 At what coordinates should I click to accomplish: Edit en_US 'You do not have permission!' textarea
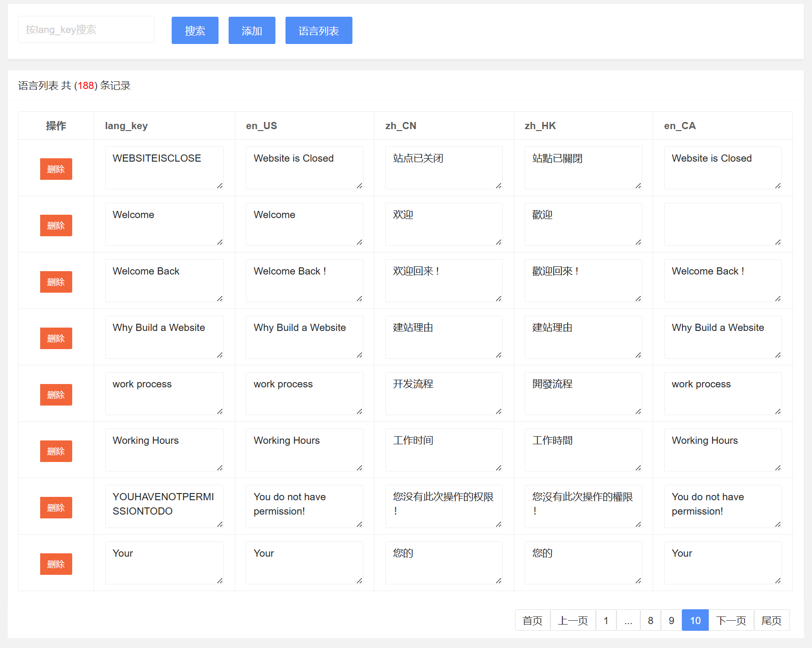point(305,506)
